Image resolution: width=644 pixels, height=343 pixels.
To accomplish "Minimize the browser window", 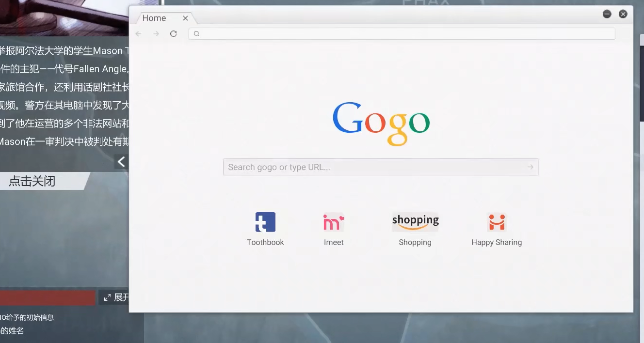I will (607, 14).
